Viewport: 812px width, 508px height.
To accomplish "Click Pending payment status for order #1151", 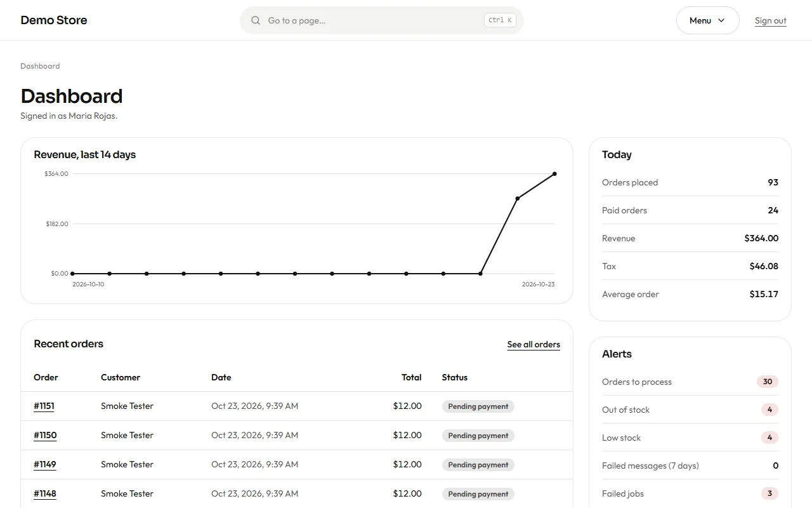I will click(478, 406).
